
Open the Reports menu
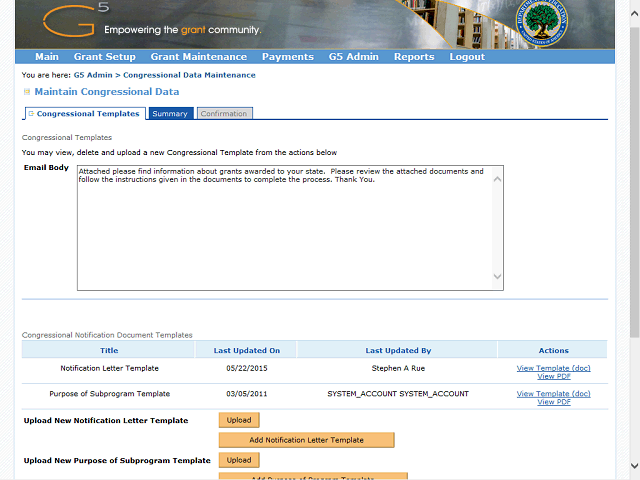414,57
